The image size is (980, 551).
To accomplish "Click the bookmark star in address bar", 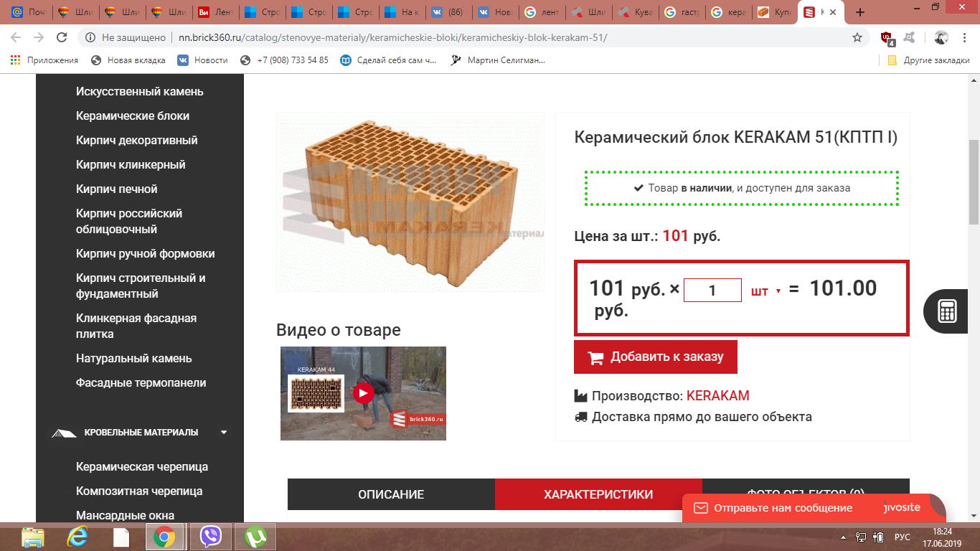I will [x=857, y=37].
